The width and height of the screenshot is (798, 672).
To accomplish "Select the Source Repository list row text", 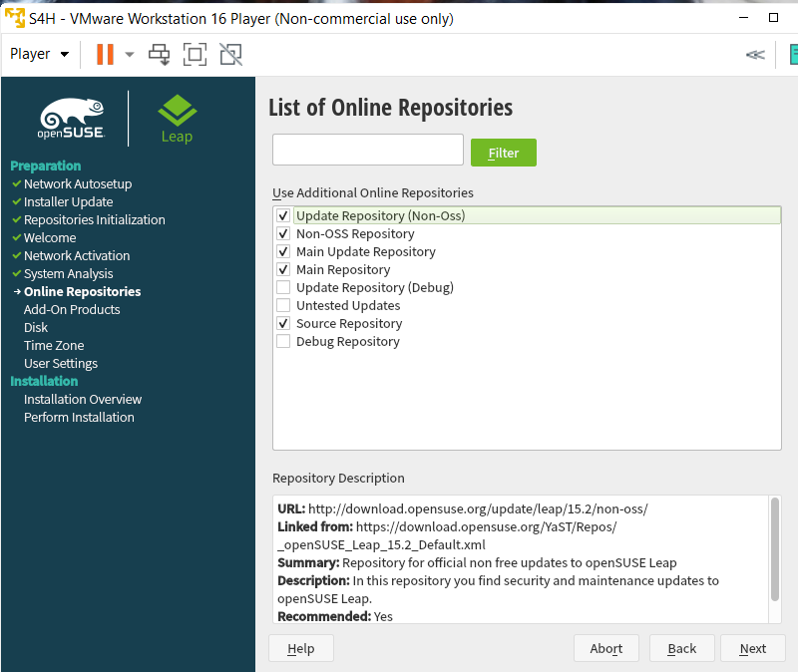I will coord(349,323).
